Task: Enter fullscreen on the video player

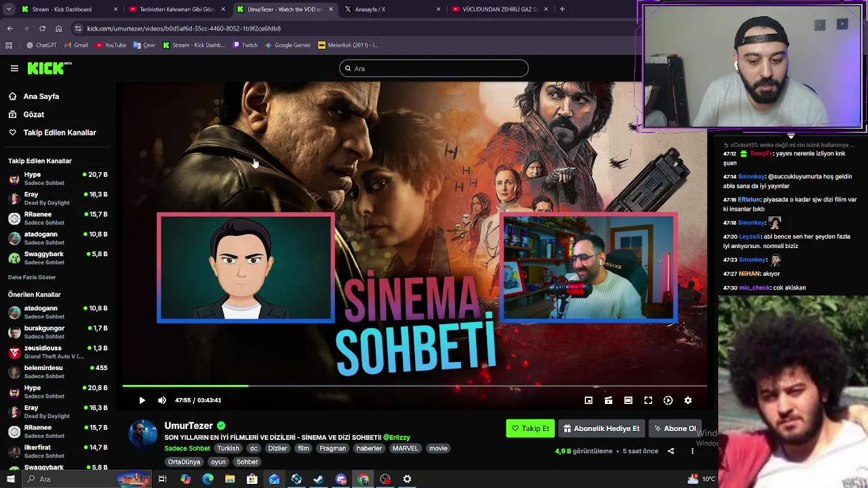Action: coord(648,401)
